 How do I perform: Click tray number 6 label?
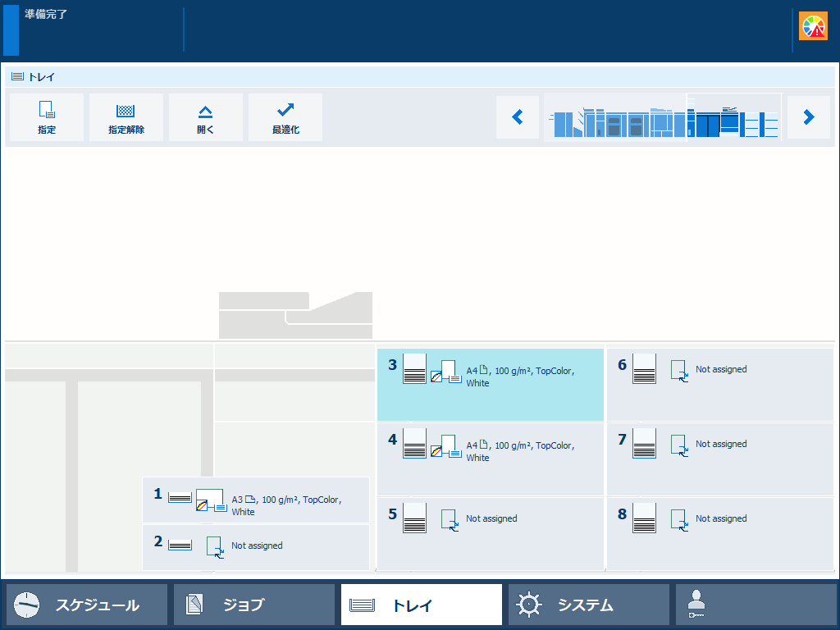[622, 365]
